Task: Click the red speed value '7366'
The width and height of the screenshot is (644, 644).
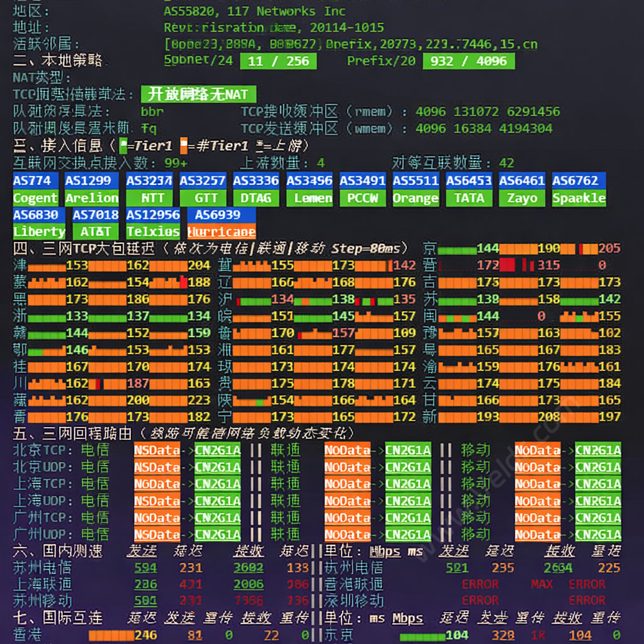Action: click(x=248, y=601)
